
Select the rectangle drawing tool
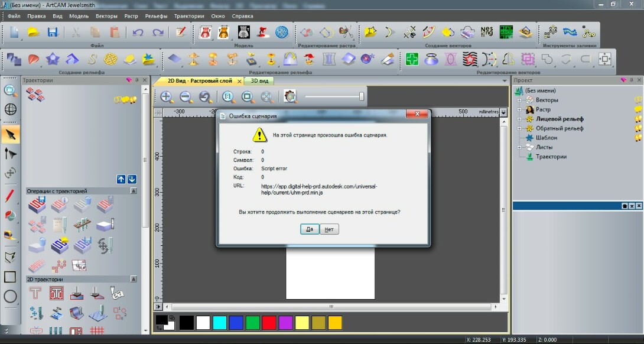[x=10, y=277]
